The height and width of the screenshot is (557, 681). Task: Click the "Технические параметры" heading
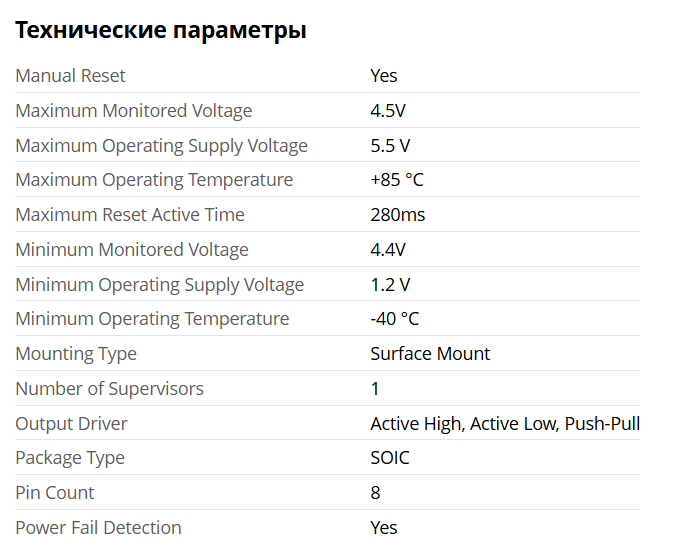pos(160,30)
